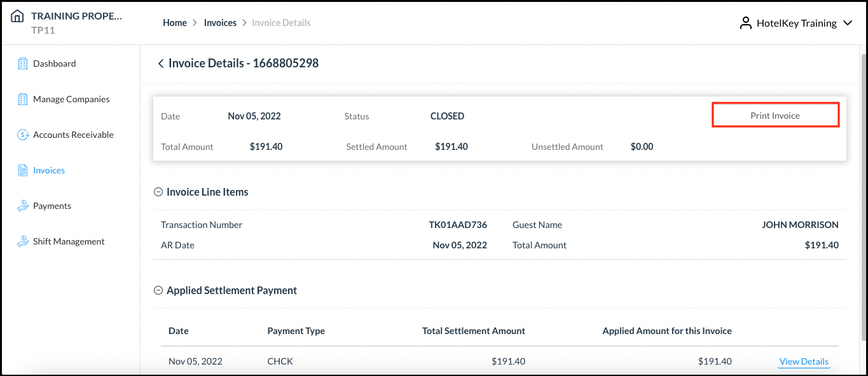Click the Shift Management icon
Screen dimensions: 868x376
[x=23, y=241]
